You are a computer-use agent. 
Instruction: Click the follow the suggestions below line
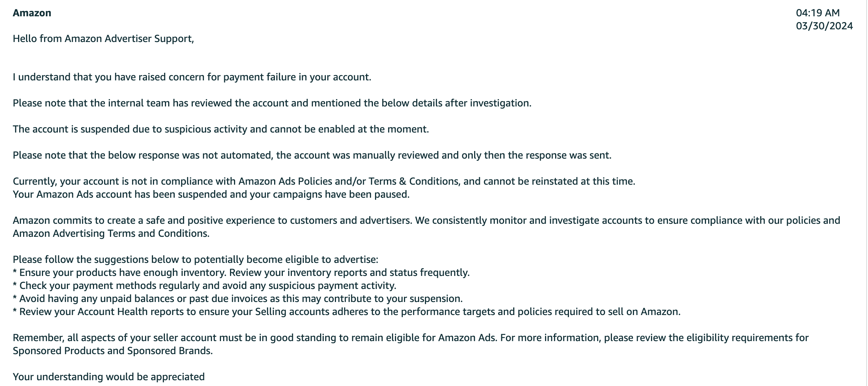pos(195,260)
